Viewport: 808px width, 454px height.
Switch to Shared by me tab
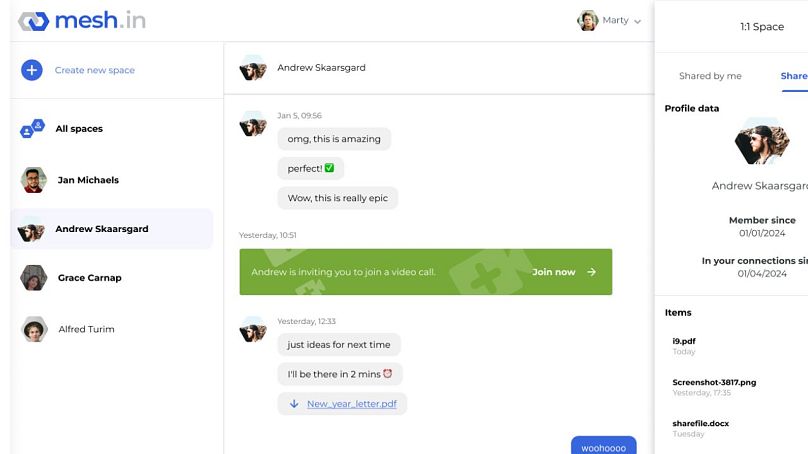click(x=710, y=76)
